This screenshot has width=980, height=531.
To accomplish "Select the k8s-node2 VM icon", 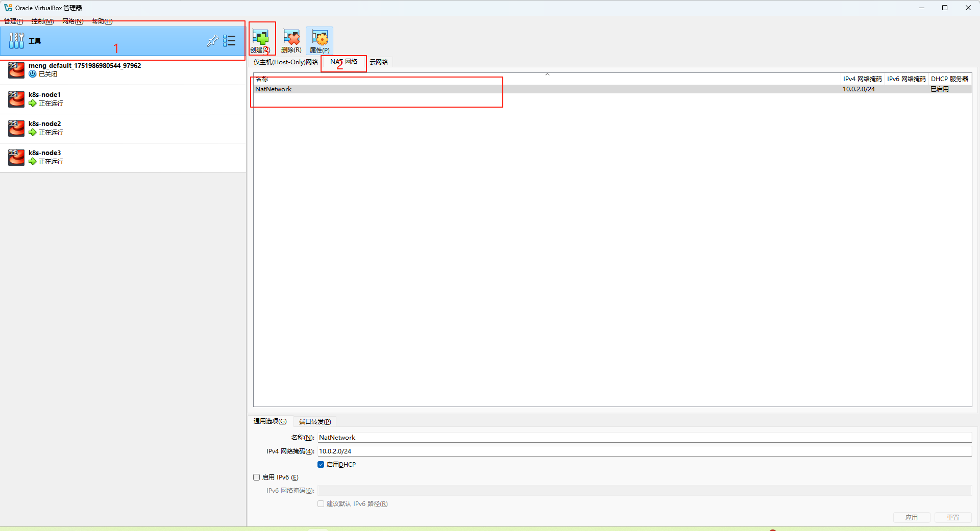I will tap(16, 128).
